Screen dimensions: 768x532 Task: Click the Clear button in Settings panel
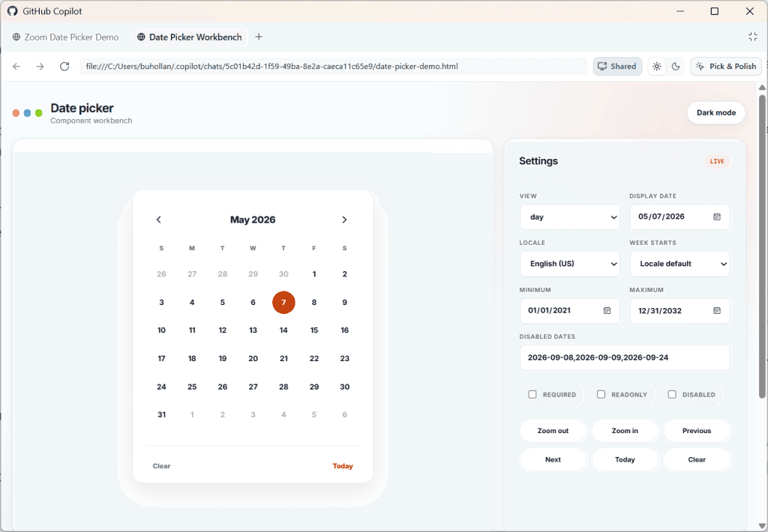697,459
